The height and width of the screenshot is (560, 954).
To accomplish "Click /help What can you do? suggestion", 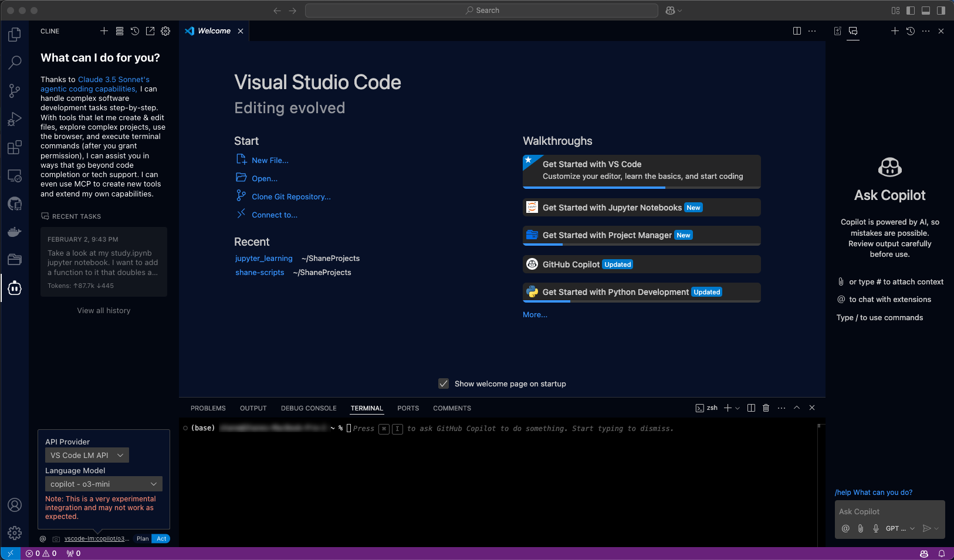I will 874,493.
